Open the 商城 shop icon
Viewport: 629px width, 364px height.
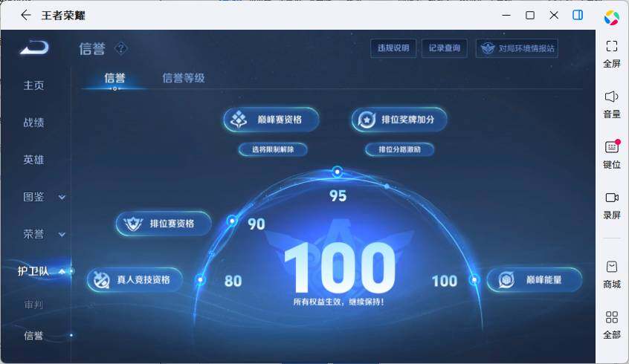click(x=611, y=267)
